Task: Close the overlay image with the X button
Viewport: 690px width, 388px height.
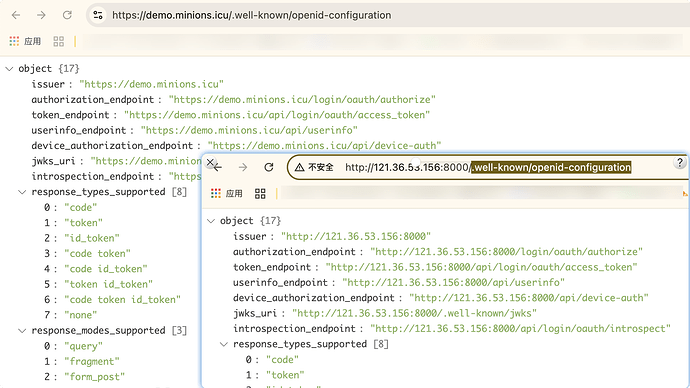Action: (x=210, y=162)
